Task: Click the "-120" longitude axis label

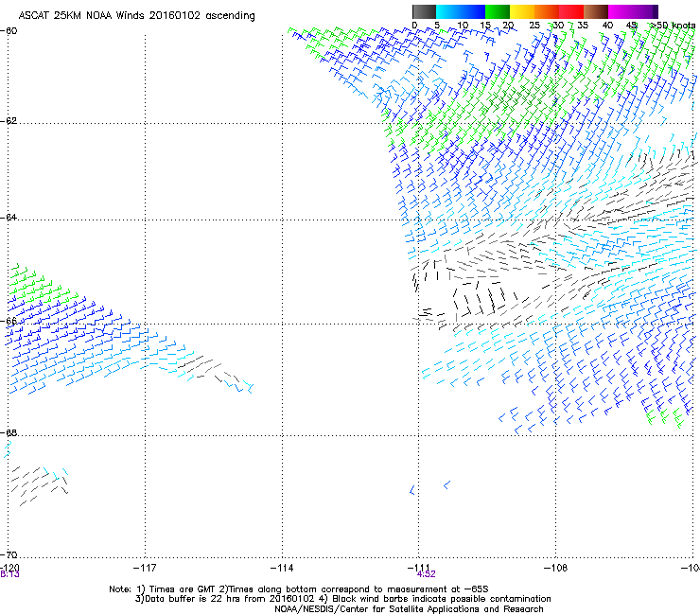Action: pos(9,568)
